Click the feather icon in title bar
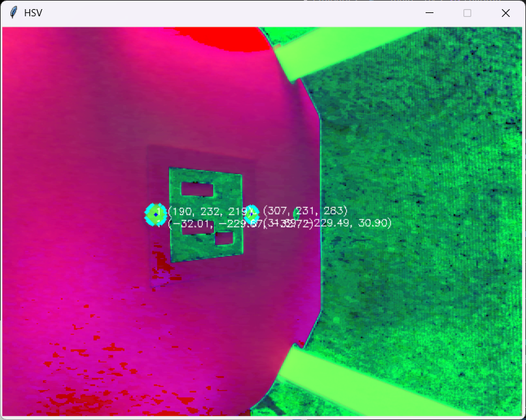 [14, 13]
